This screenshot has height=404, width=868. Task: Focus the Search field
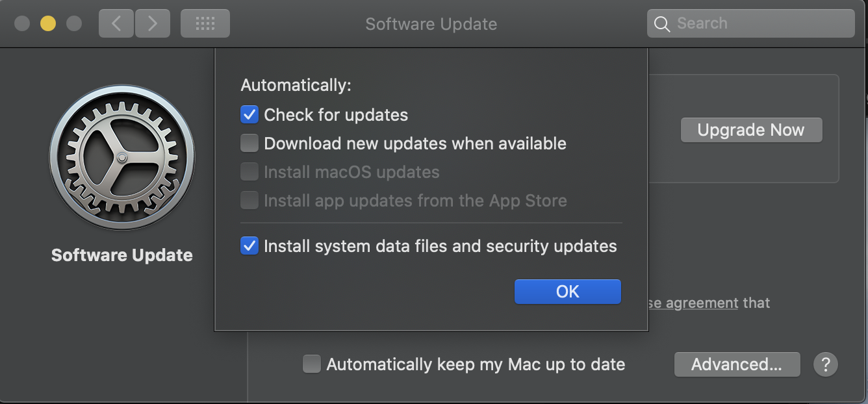pos(751,23)
